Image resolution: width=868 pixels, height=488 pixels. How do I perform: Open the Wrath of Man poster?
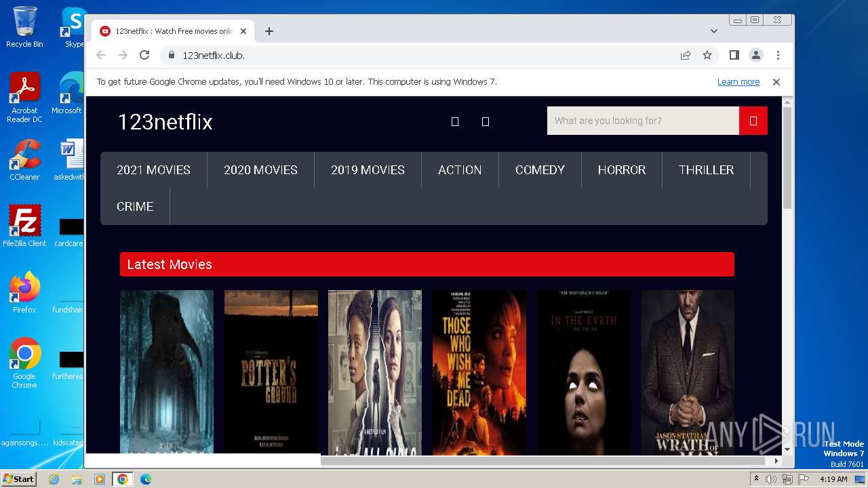pos(688,372)
